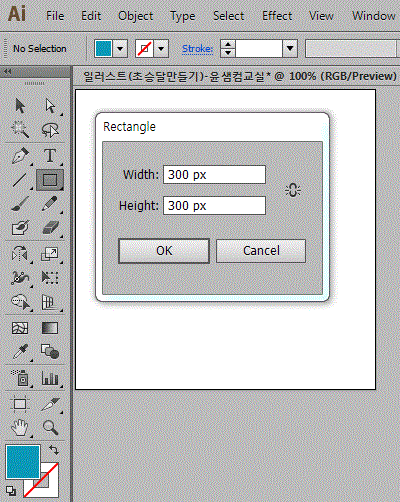This screenshot has width=400, height=502.
Task: Increase stroke weight with up arrow
Action: (228, 44)
